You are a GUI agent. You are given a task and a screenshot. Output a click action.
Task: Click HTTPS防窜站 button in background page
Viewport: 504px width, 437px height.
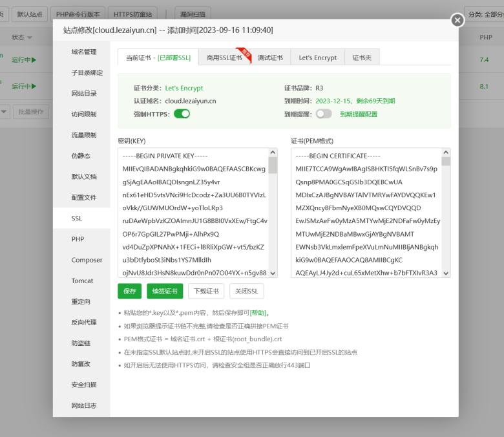(132, 14)
